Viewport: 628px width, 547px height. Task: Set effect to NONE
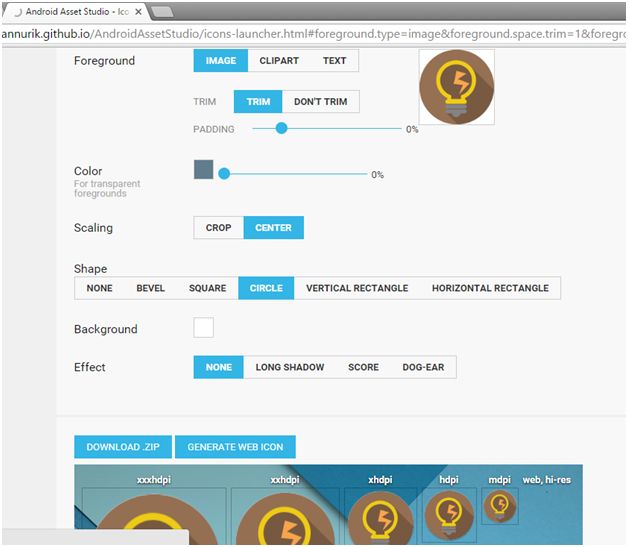click(x=219, y=367)
